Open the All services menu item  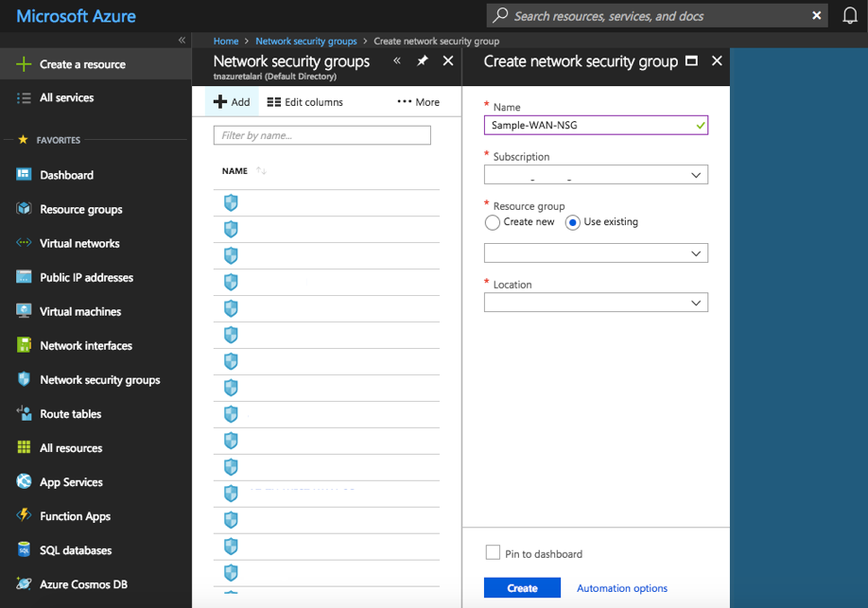tap(66, 98)
